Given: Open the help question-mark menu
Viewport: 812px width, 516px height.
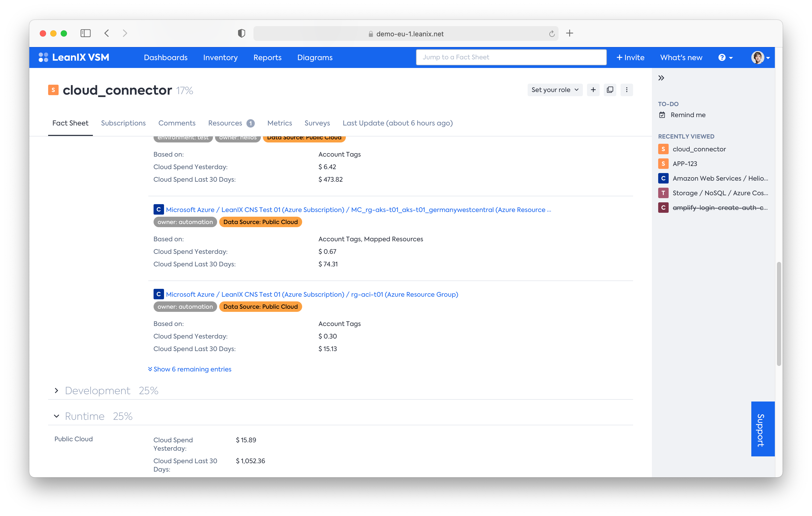Looking at the screenshot, I should tap(725, 58).
